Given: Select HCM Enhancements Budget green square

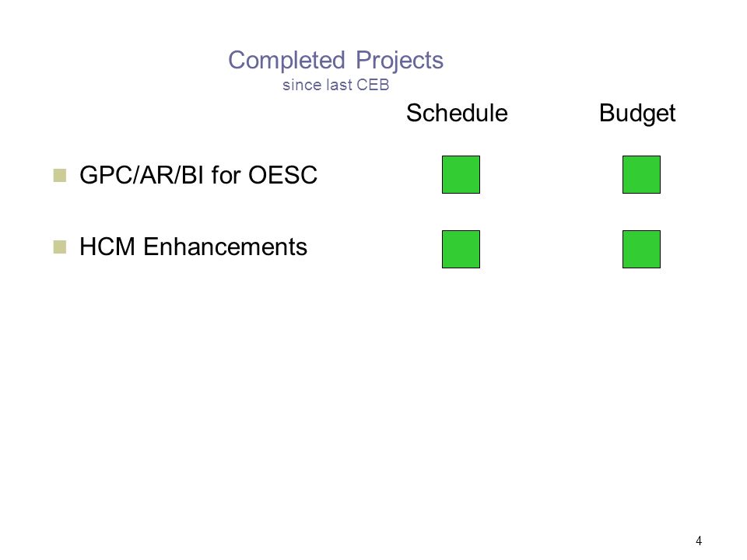Looking at the screenshot, I should (x=641, y=249).
